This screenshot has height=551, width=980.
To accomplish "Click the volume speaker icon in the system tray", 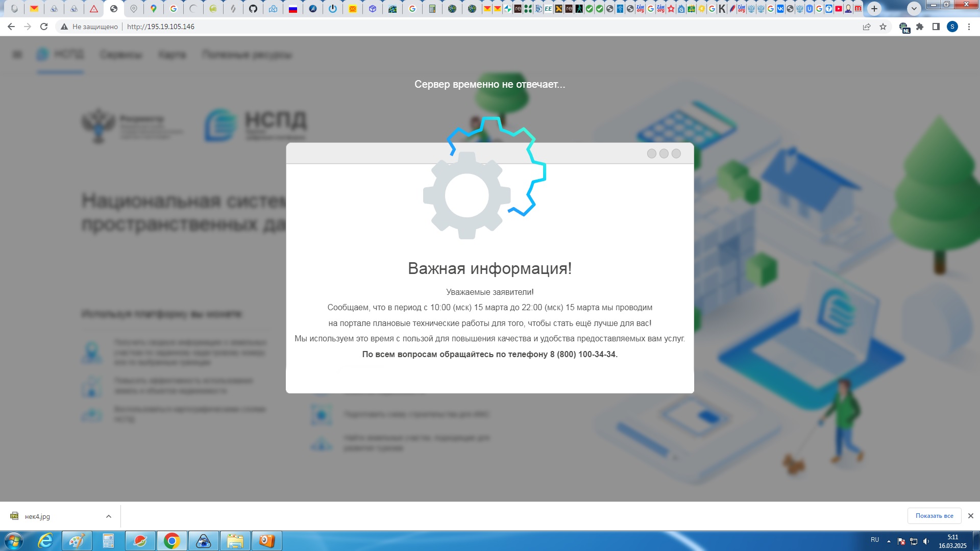I will pos(926,541).
